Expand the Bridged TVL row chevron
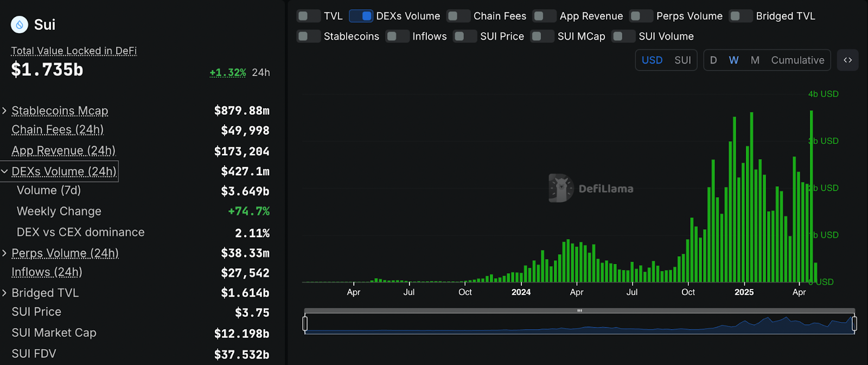Screen dimensions: 868x365 click(x=4, y=293)
